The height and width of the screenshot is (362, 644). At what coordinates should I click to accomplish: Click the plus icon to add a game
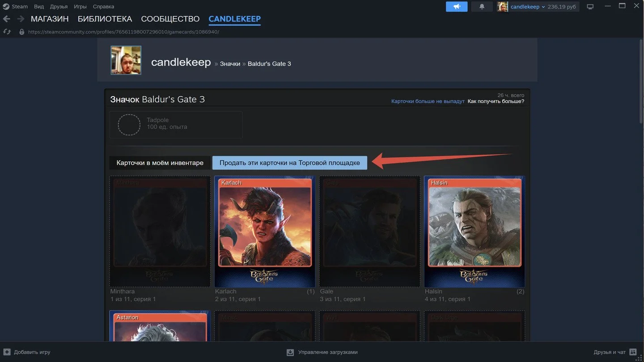[x=7, y=352]
